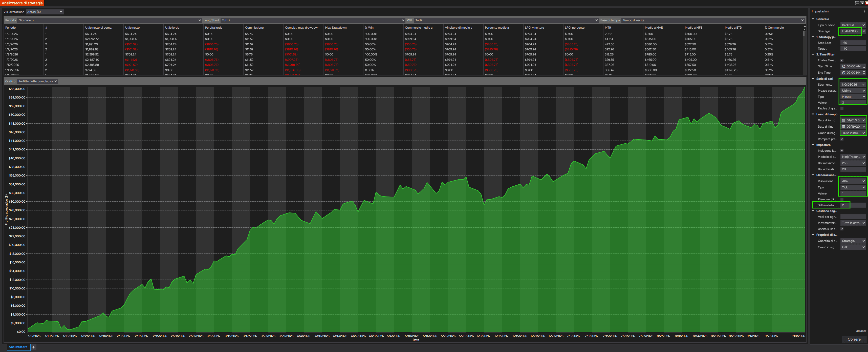This screenshot has width=868, height=352.
Task: Open the W/L Tutti i dropdown
Action: pos(506,20)
